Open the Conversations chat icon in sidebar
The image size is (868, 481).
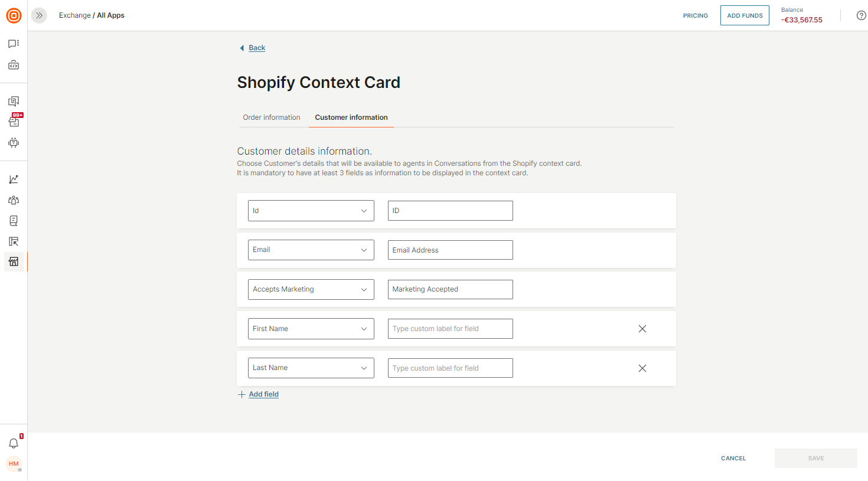(14, 44)
